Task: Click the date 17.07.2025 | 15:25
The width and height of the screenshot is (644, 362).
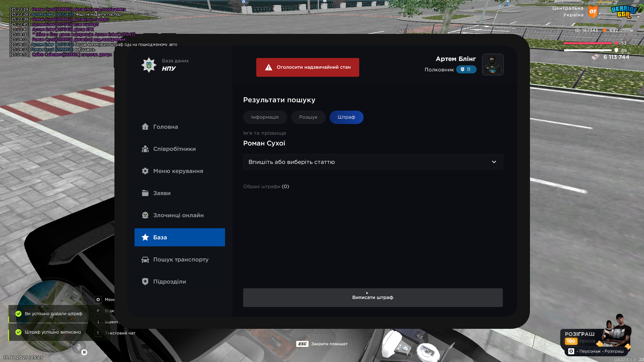Action: (x=23, y=357)
